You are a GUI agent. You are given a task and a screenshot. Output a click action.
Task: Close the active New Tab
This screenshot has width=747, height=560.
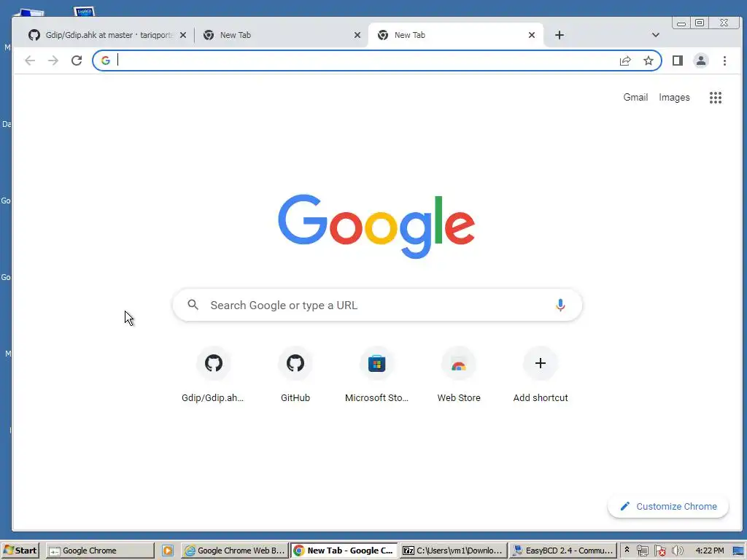point(532,35)
